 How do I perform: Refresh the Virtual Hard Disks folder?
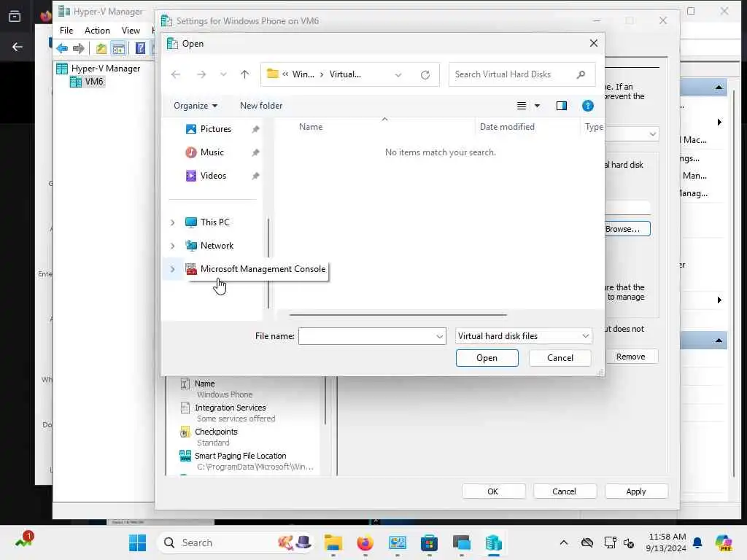[425, 75]
